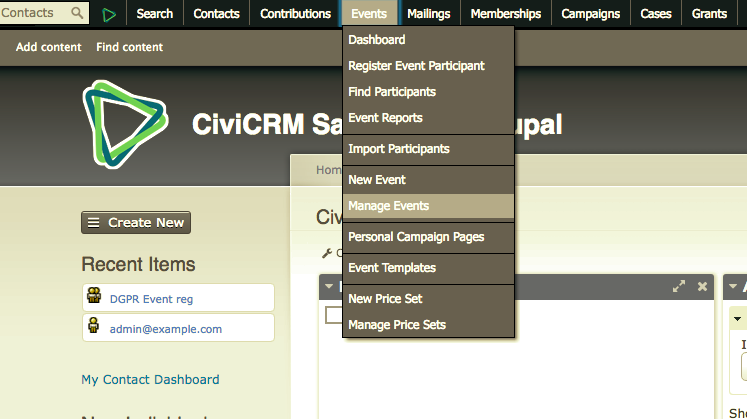Image resolution: width=747 pixels, height=419 pixels.
Task: Choose New Price Set
Action: pyautogui.click(x=428, y=299)
